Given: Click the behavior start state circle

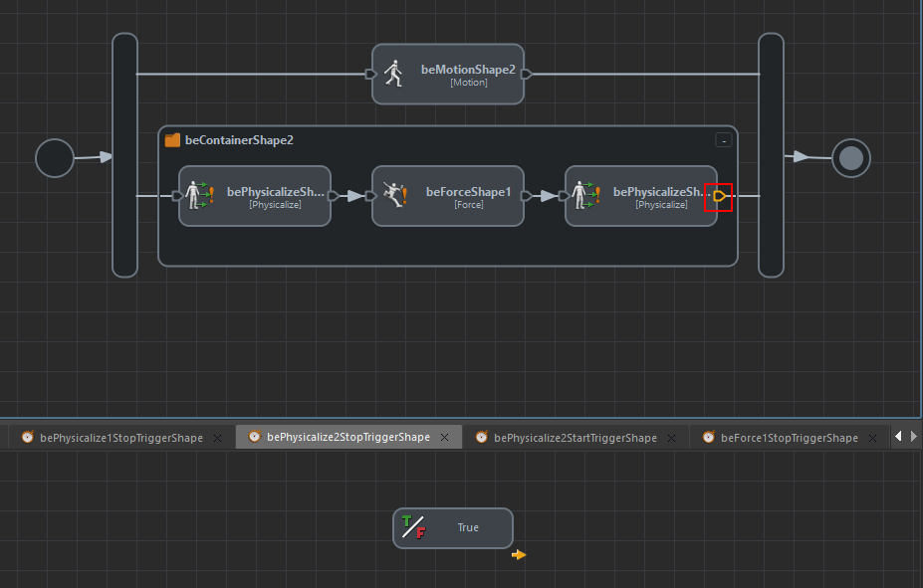Looking at the screenshot, I should 55,158.
